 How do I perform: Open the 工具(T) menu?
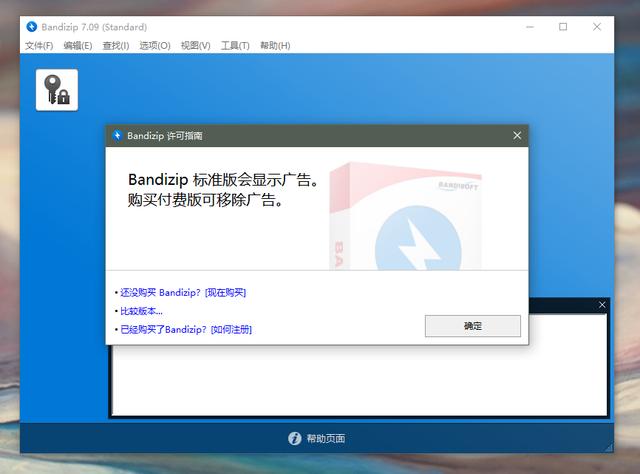click(235, 45)
